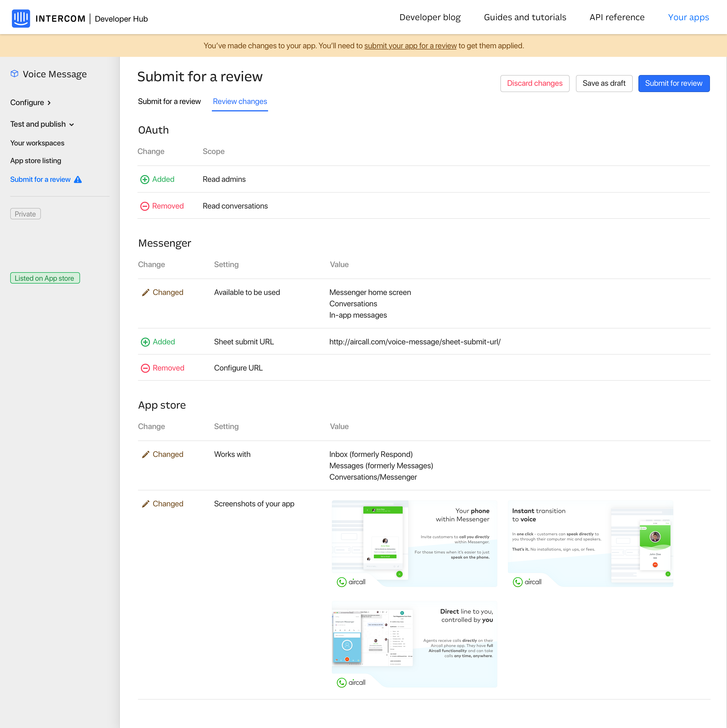Viewport: 727px width, 728px height.
Task: Click the pencil icon for Available to be used
Action: [x=145, y=293]
